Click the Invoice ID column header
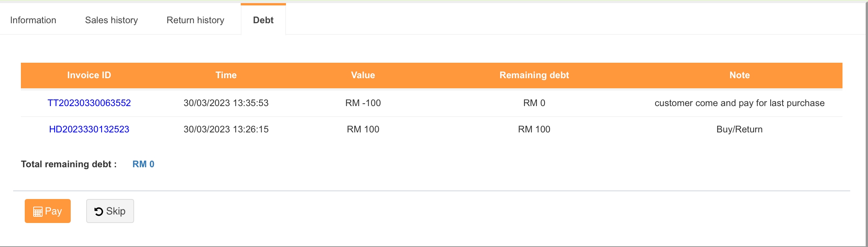 (89, 75)
